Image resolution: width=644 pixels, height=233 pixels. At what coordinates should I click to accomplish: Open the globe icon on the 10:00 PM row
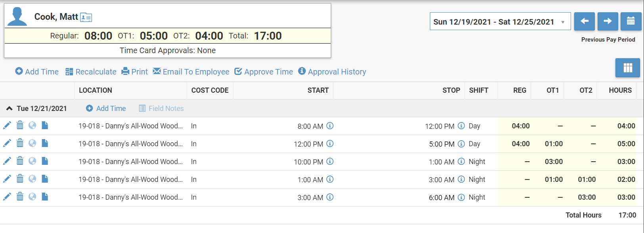[33, 161]
